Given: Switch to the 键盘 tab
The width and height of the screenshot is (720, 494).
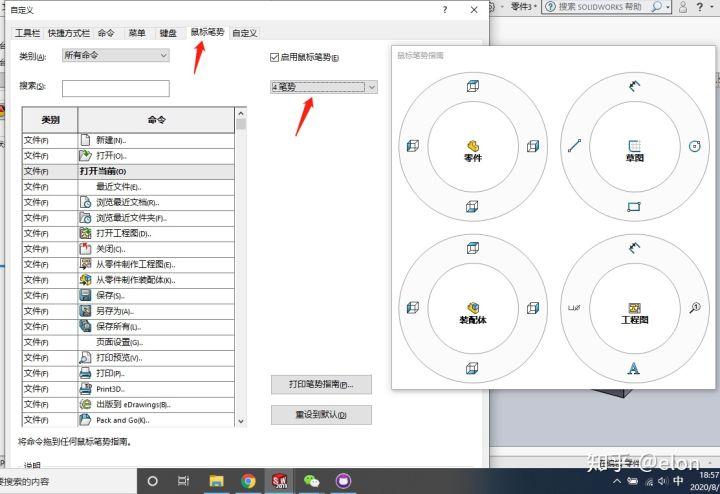Looking at the screenshot, I should 168,33.
